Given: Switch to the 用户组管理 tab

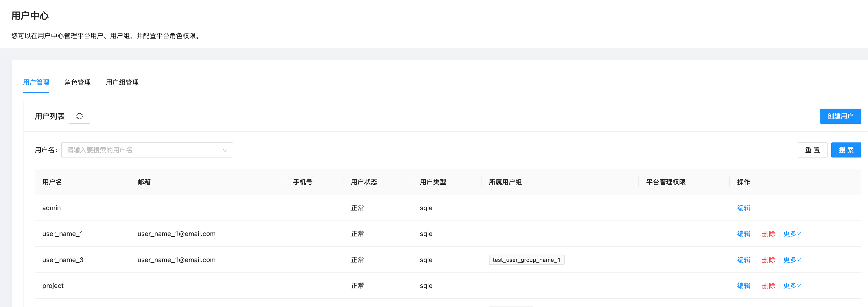Looking at the screenshot, I should click(x=122, y=82).
